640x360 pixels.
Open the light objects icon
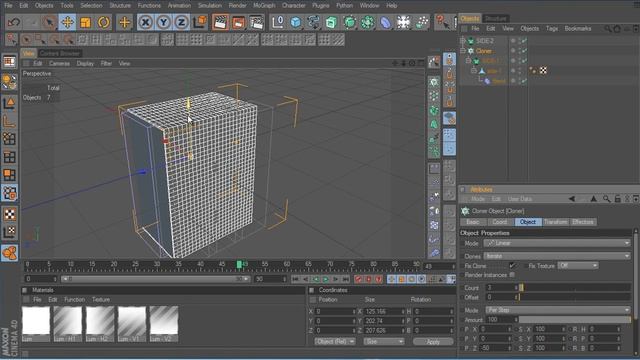(403, 22)
